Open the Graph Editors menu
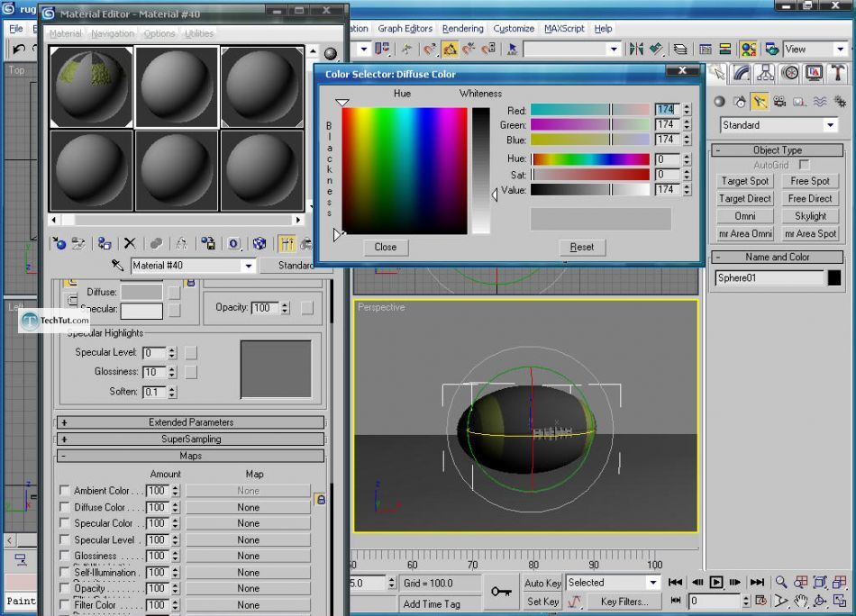856x616 pixels. (405, 29)
